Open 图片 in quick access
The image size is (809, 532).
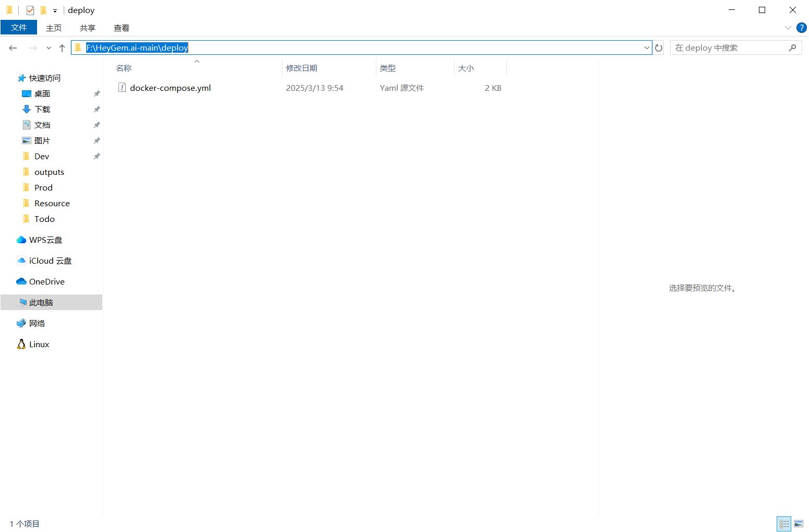click(42, 140)
